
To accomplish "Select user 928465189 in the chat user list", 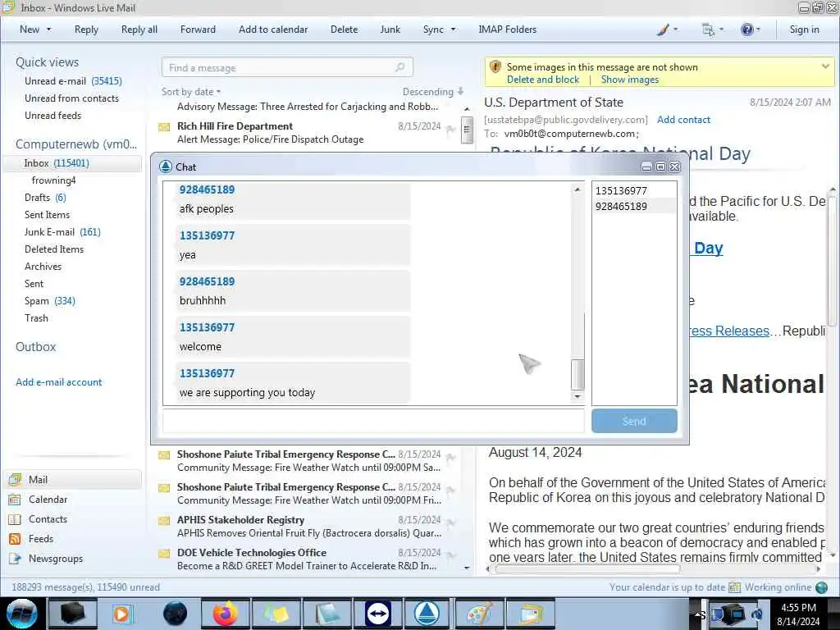I will point(634,206).
